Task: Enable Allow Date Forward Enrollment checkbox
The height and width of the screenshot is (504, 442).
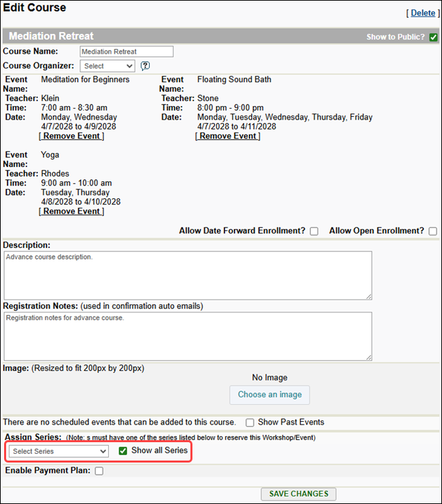Action: [314, 232]
